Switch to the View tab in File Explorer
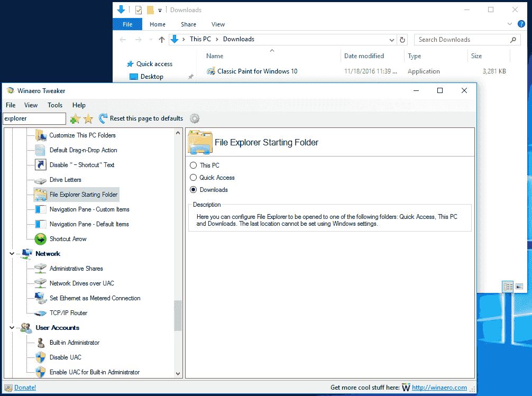 (x=218, y=24)
